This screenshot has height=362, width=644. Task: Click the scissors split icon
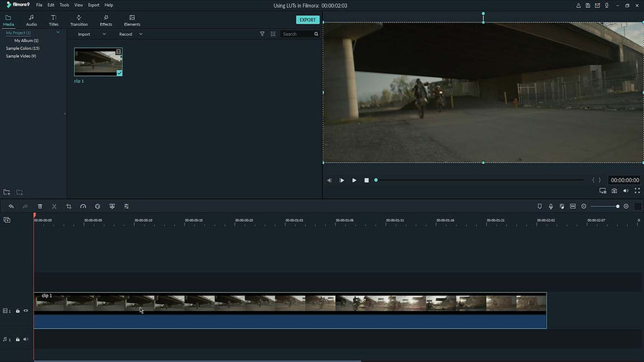[54, 206]
